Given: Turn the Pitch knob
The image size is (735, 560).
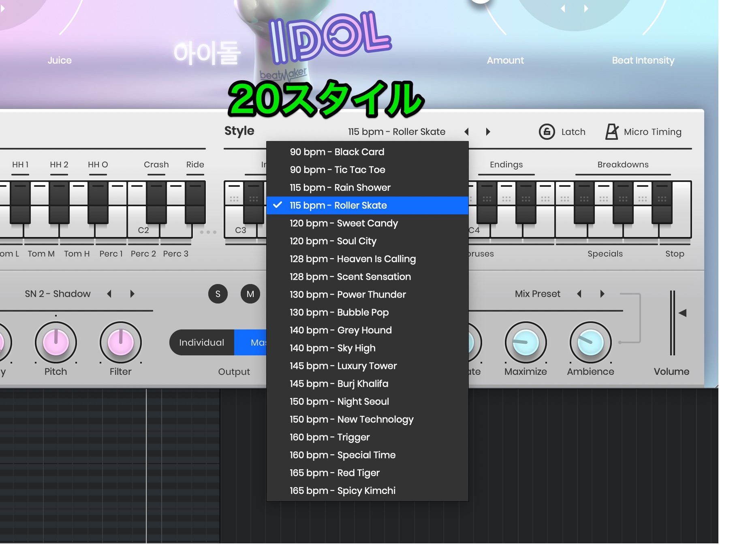Looking at the screenshot, I should point(56,342).
